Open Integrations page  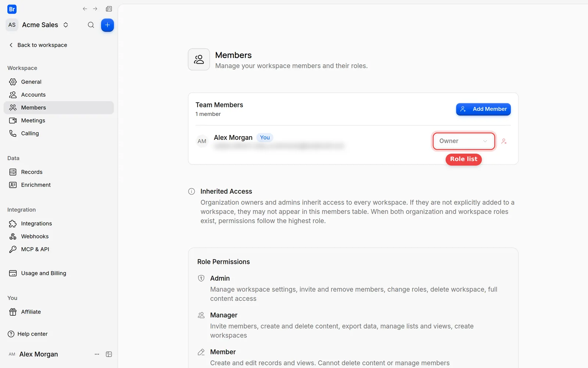59,223
